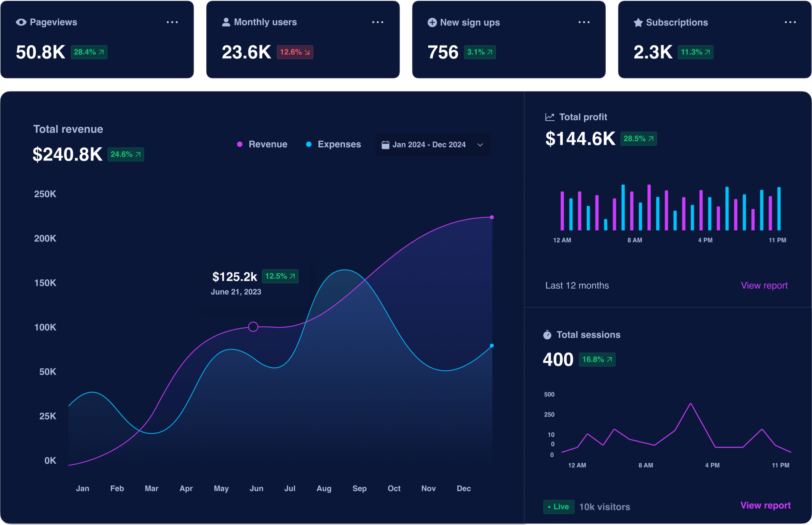This screenshot has width=812, height=525.
Task: Click the blue Expenses legend dot
Action: (309, 145)
